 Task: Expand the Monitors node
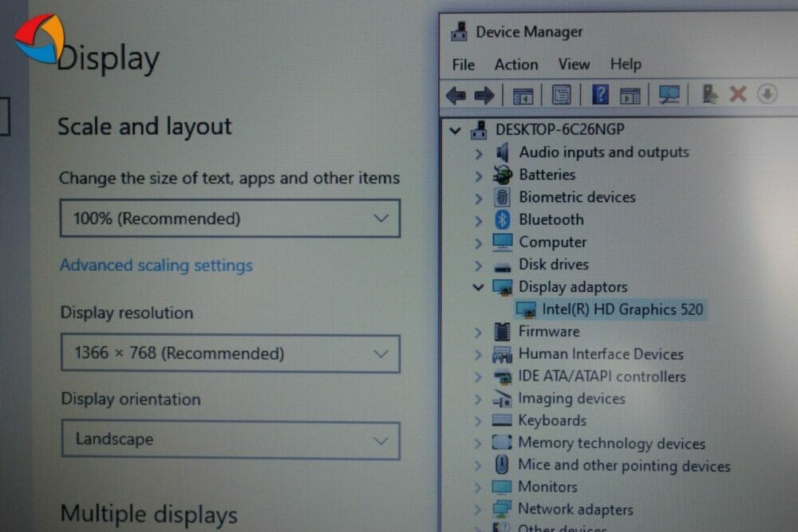click(478, 487)
